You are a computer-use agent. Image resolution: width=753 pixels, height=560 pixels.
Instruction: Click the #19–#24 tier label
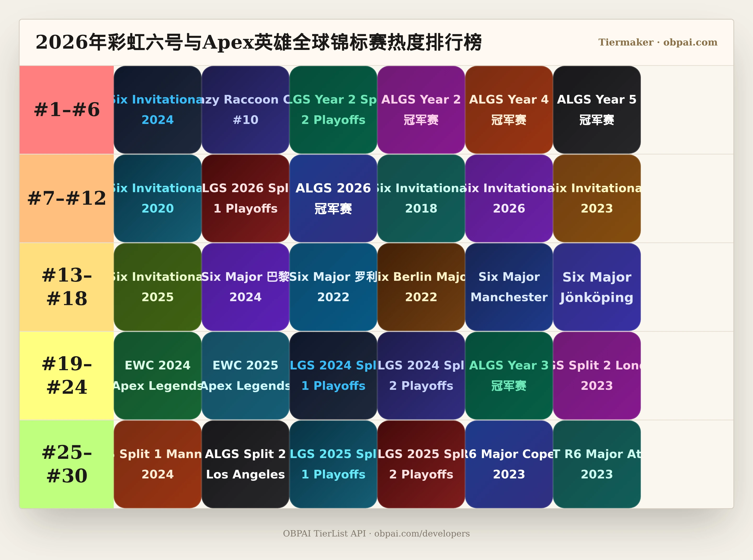[x=67, y=376]
